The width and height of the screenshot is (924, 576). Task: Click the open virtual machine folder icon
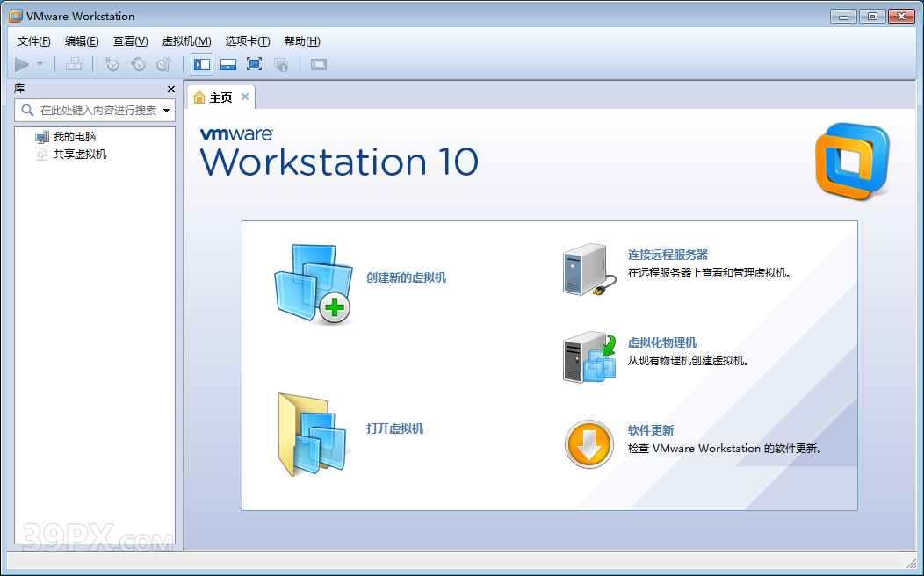[x=313, y=435]
